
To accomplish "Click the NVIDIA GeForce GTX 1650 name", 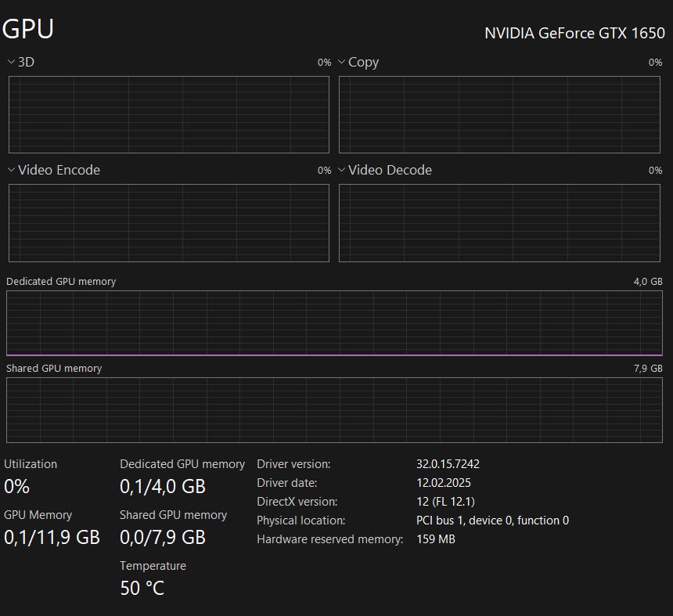I will pos(574,33).
